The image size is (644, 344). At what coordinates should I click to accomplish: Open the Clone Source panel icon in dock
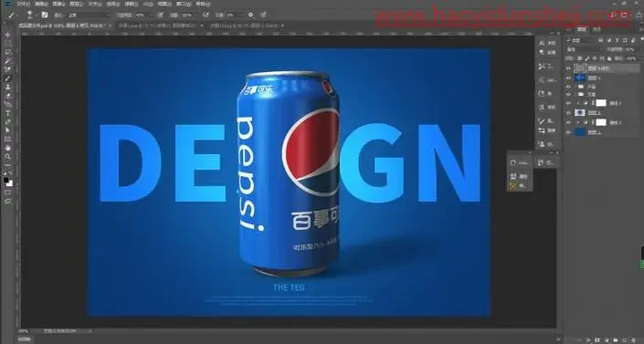542,144
